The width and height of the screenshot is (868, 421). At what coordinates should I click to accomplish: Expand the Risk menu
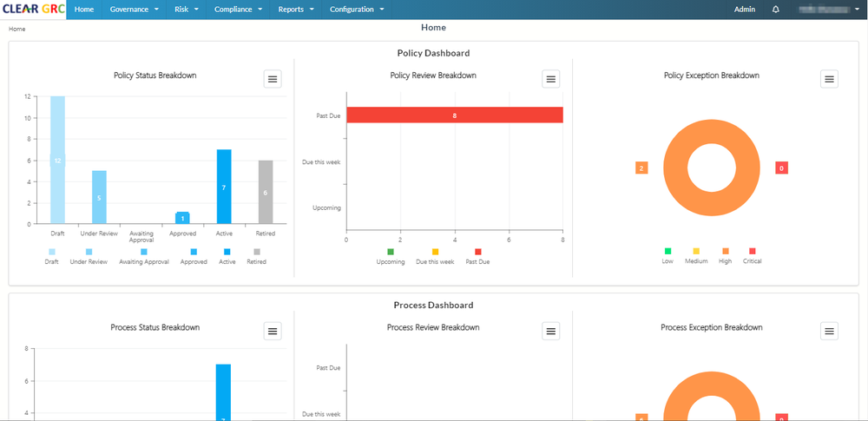click(186, 10)
